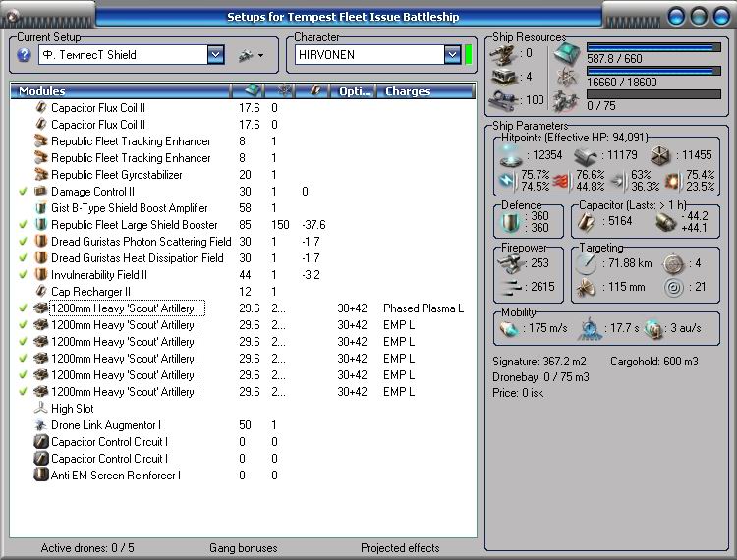The height and width of the screenshot is (560, 737).
Task: Toggle the Damage Control II active checkmark
Action: tap(23, 192)
